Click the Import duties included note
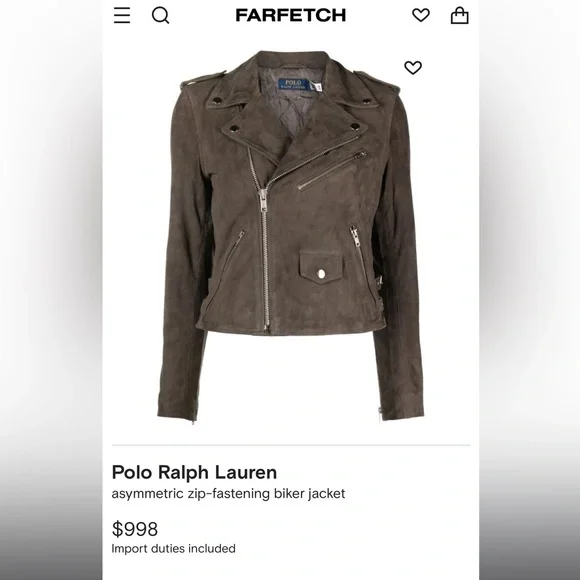Screen dimensions: 580x580 pyautogui.click(x=173, y=548)
